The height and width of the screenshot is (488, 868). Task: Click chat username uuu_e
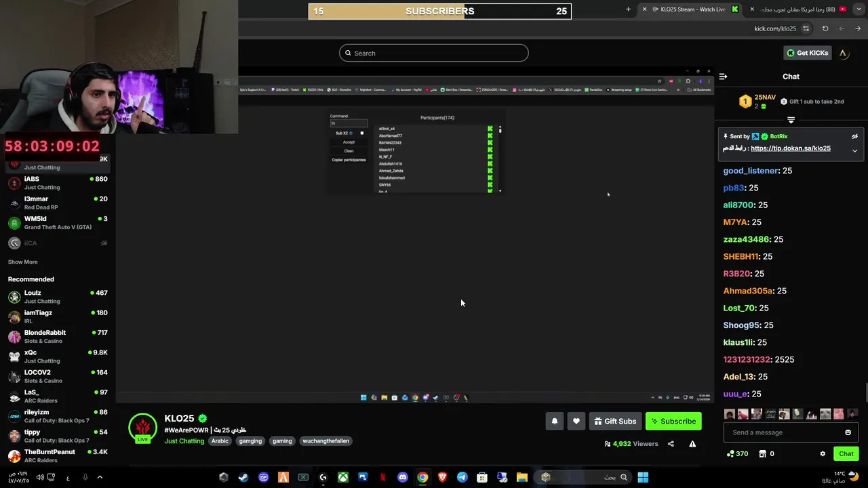pos(735,394)
